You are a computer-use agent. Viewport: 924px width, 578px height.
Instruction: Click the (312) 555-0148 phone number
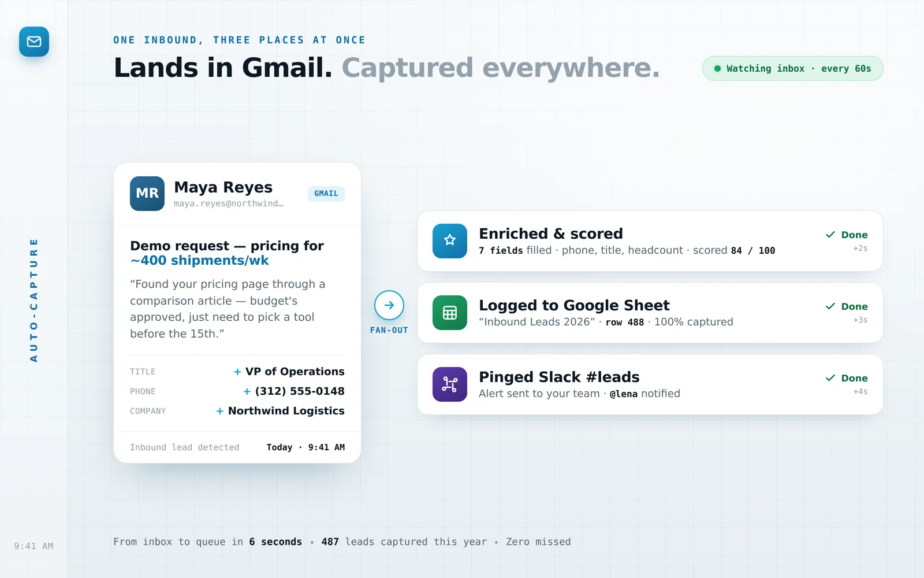pos(300,391)
